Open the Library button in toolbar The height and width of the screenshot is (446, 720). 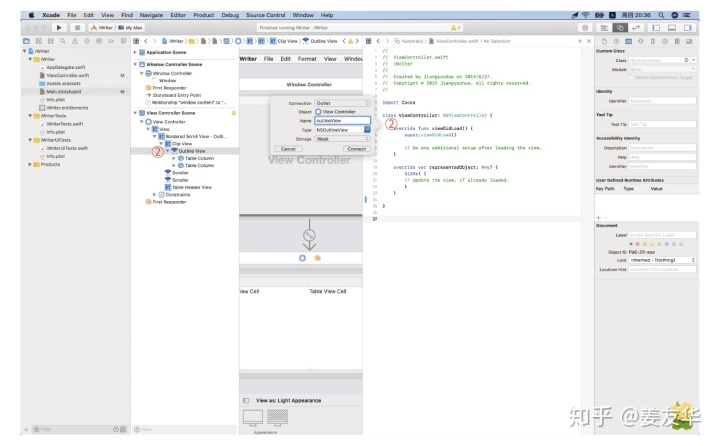tap(585, 28)
